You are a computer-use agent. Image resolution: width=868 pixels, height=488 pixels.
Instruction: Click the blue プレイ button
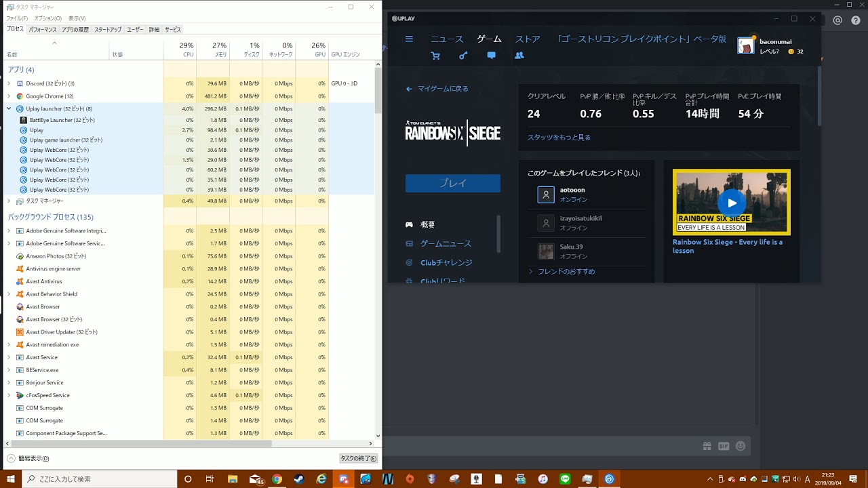(453, 183)
